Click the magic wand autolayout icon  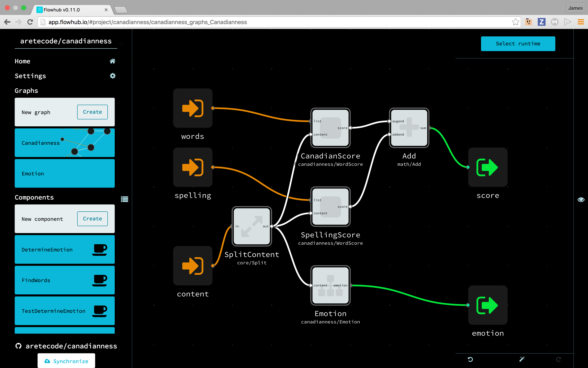pos(522,359)
